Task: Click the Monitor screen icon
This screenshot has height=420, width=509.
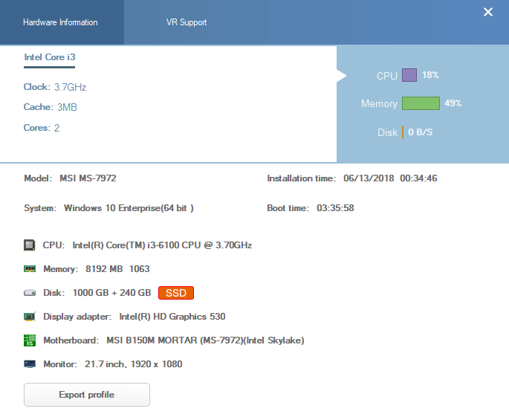Action: pyautogui.click(x=30, y=364)
